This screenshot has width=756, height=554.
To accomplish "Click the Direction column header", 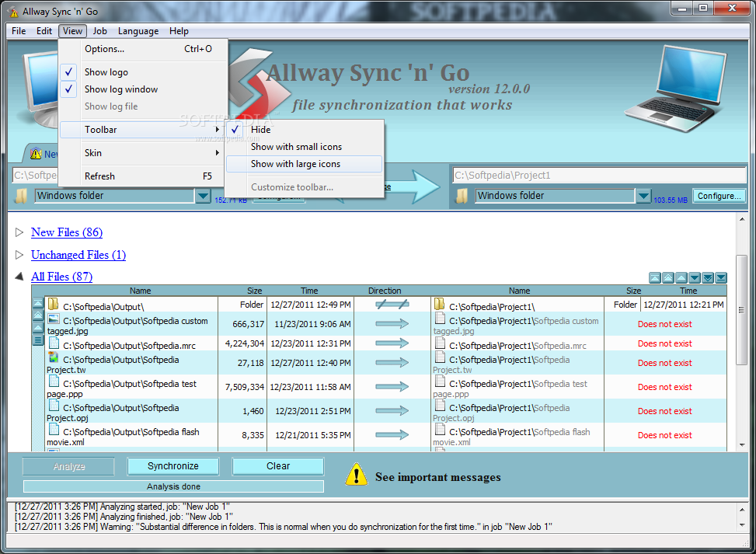I will tap(385, 291).
